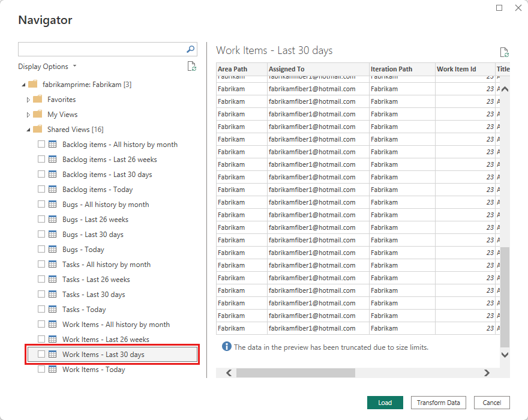
Task: Click the table icon beside Backlog items - Today
Action: pos(51,189)
